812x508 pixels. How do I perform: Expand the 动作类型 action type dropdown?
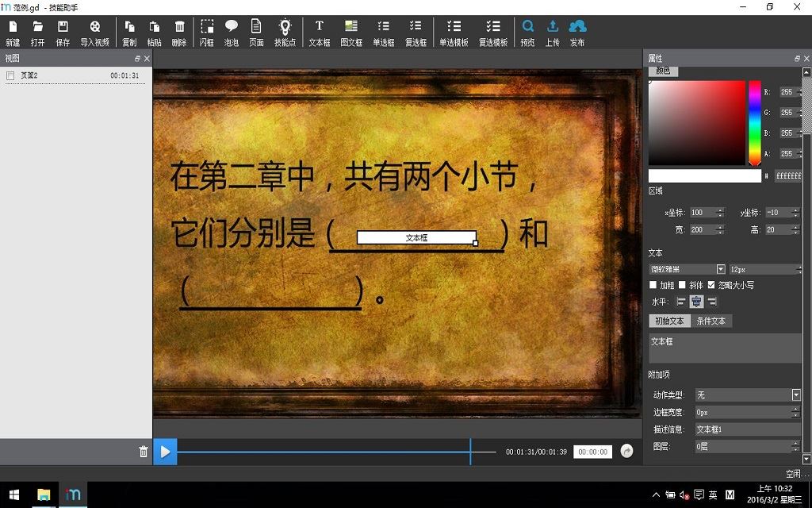click(796, 395)
